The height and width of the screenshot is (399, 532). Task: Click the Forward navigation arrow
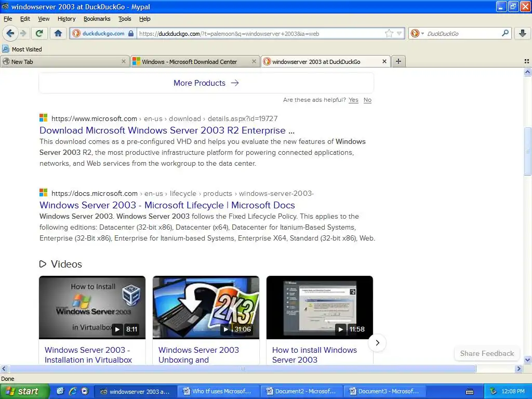[x=23, y=33]
